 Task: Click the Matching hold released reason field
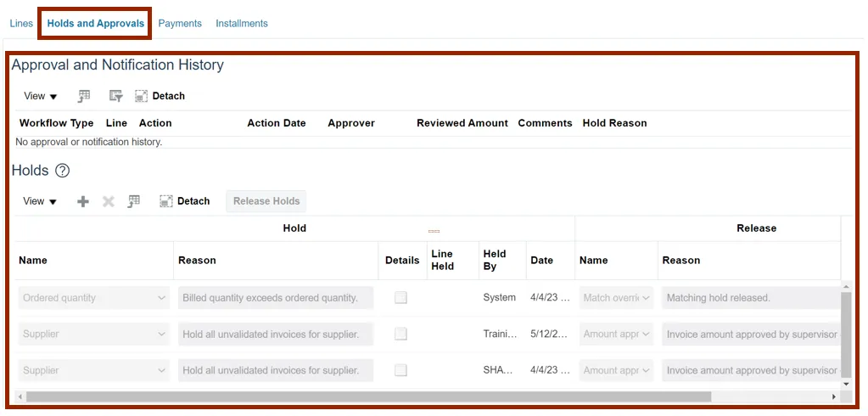click(748, 298)
